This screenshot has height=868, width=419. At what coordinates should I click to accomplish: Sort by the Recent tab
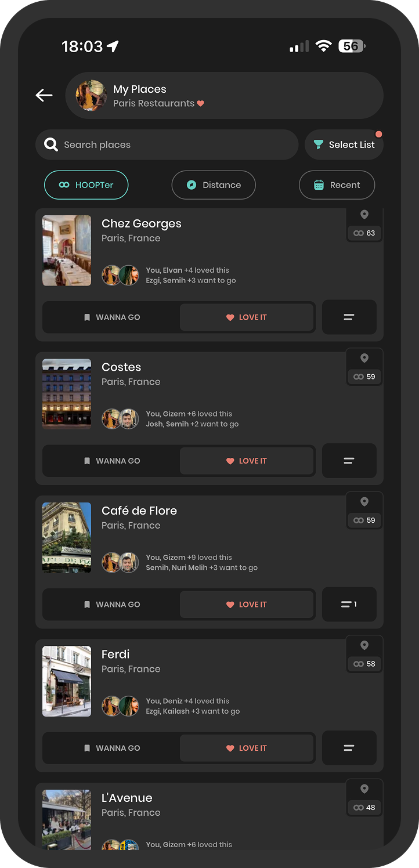(337, 185)
